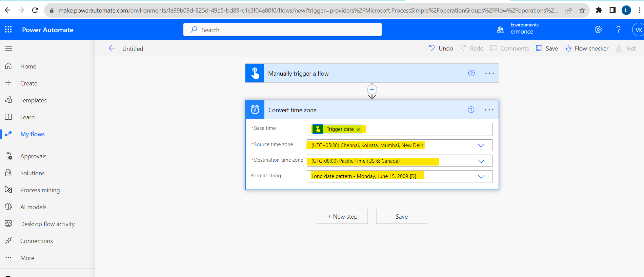Focus the Search box
This screenshot has height=277, width=644.
click(282, 29)
